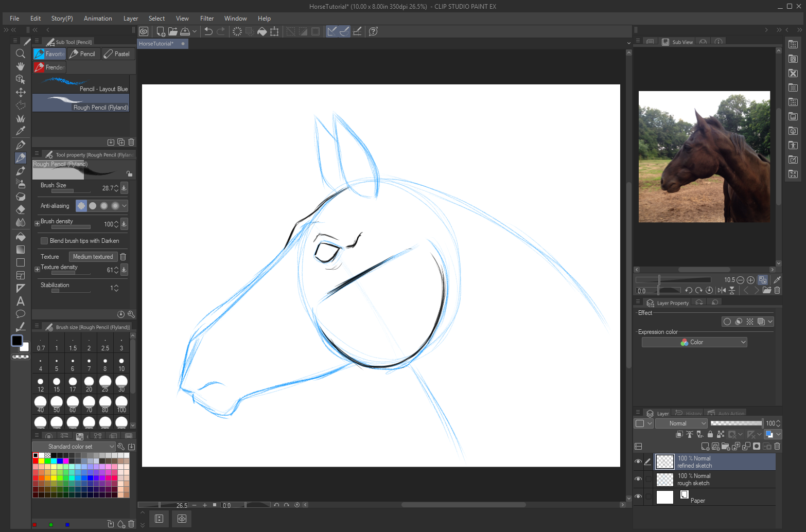Select the Magnifier zoom tool
Screen dimensions: 806x532
pos(21,54)
